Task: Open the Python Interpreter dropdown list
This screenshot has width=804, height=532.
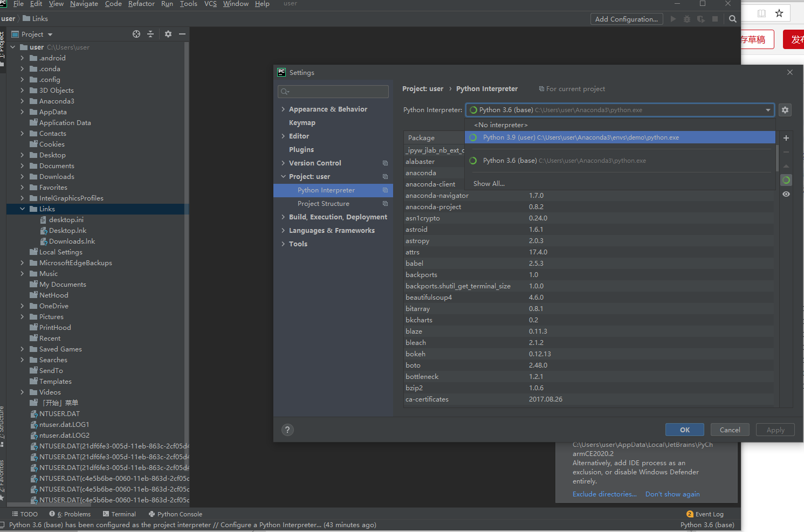Action: click(x=768, y=110)
